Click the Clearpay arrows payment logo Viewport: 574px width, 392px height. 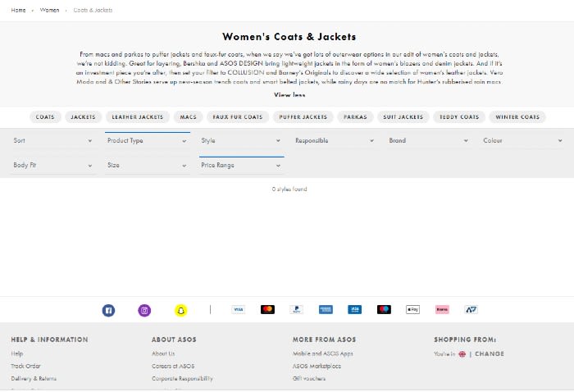coord(471,310)
